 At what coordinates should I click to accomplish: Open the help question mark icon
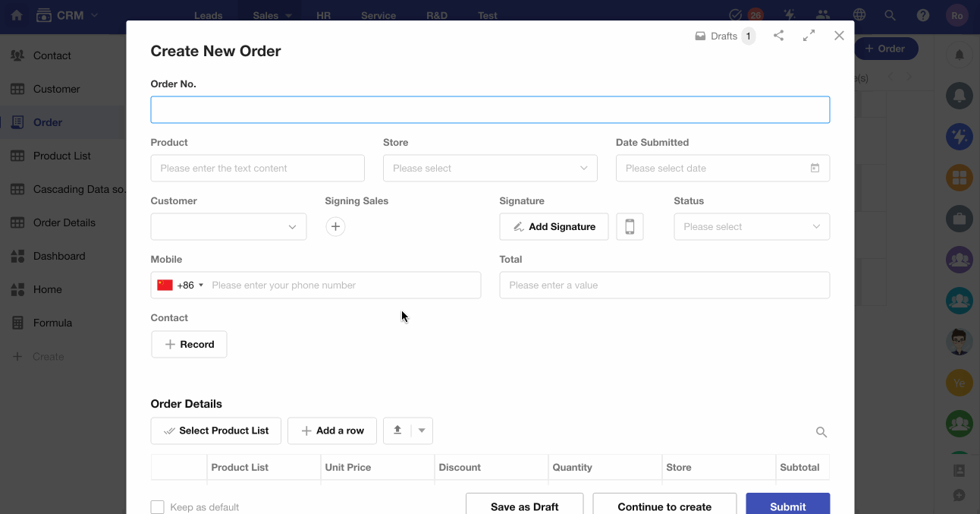[x=923, y=15]
